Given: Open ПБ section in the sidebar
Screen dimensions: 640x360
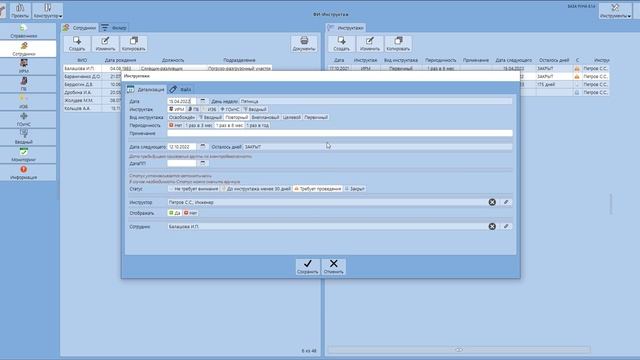Looking at the screenshot, I should coord(24,84).
